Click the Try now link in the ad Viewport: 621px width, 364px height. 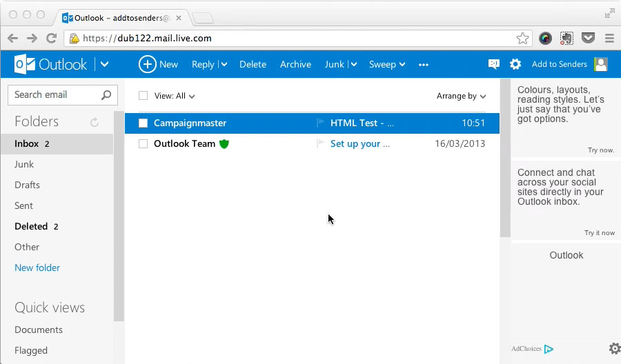pyautogui.click(x=601, y=150)
